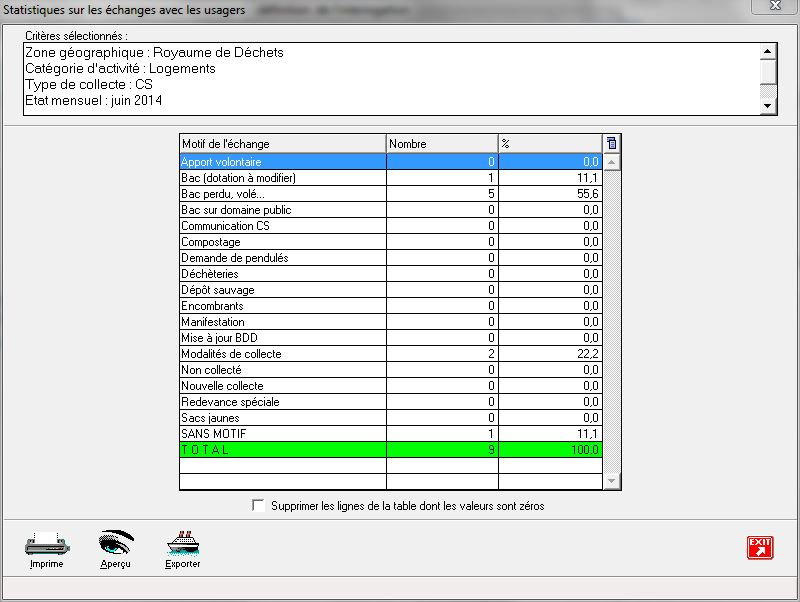The height and width of the screenshot is (602, 800).
Task: Select the 'Encombrants' row
Action: (x=282, y=306)
